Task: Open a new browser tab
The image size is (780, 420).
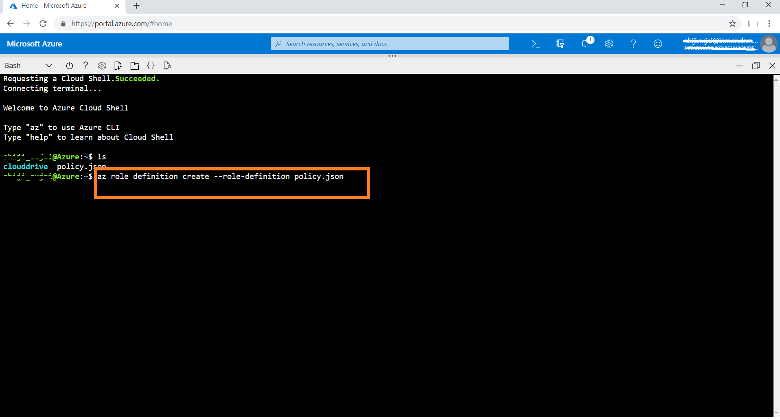Action: pyautogui.click(x=136, y=6)
